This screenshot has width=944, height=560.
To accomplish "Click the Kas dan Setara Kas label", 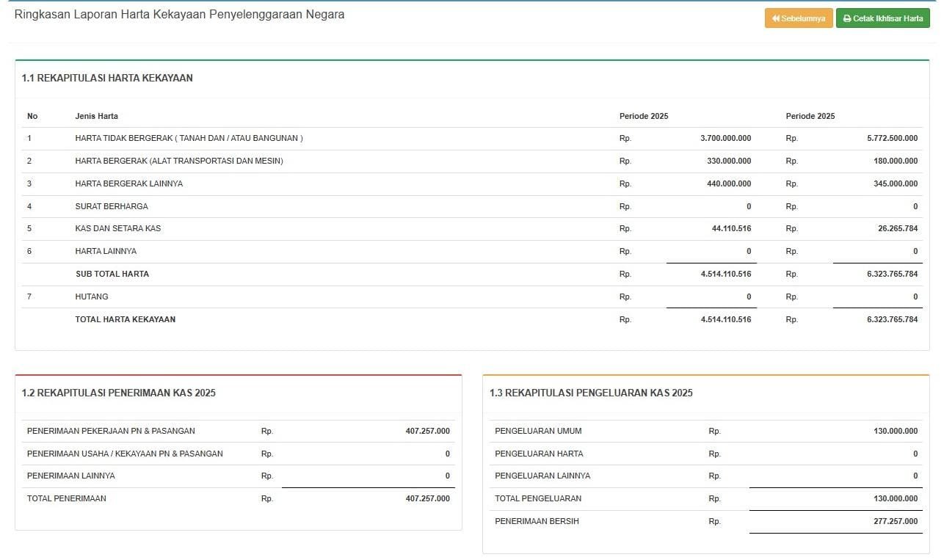I will pyautogui.click(x=117, y=228).
